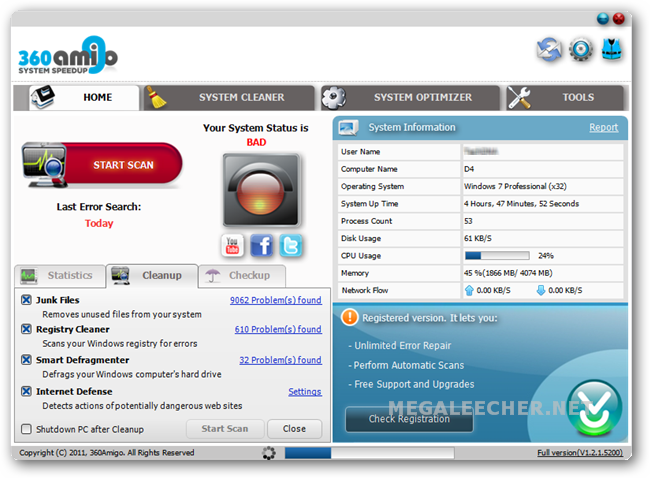Click 'Unlimited Error Repair' text
The height and width of the screenshot is (478, 650).
403,345
